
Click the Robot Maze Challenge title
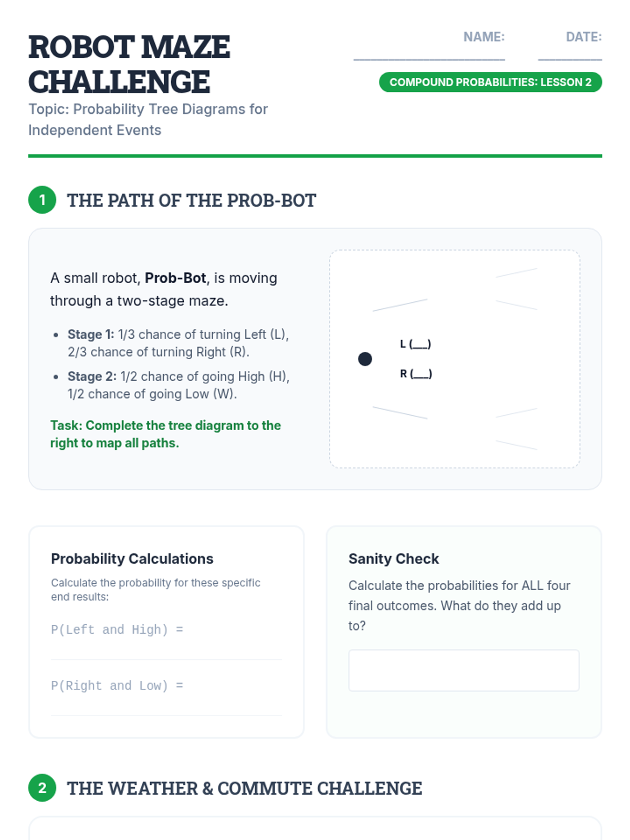pos(129,64)
